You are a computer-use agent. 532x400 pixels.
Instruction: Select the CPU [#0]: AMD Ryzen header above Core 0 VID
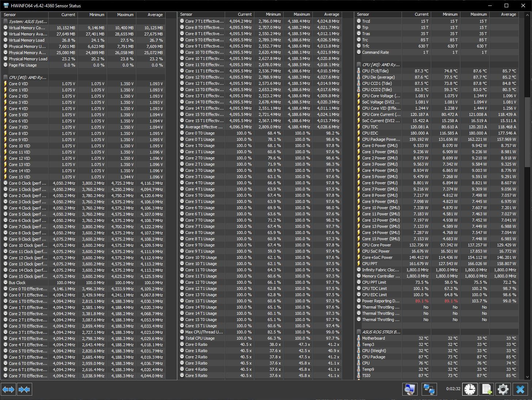click(x=83, y=78)
